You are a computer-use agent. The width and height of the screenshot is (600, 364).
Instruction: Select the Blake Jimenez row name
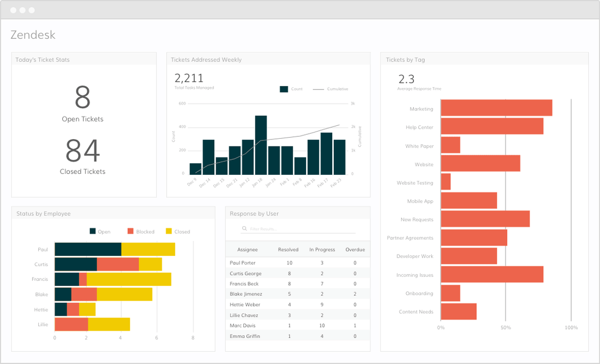point(246,294)
